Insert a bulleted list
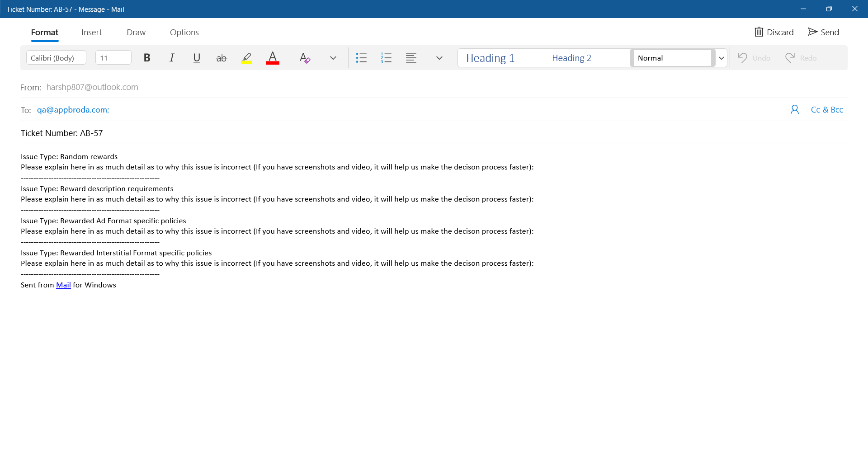 [x=361, y=58]
